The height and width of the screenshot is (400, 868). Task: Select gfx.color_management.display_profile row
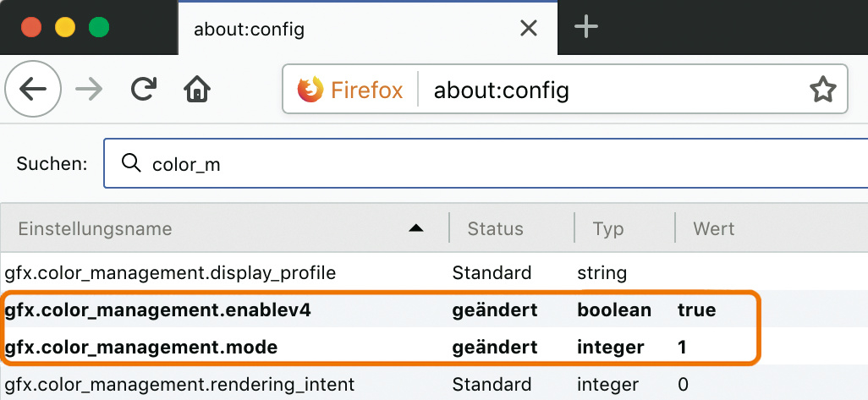tap(170, 273)
